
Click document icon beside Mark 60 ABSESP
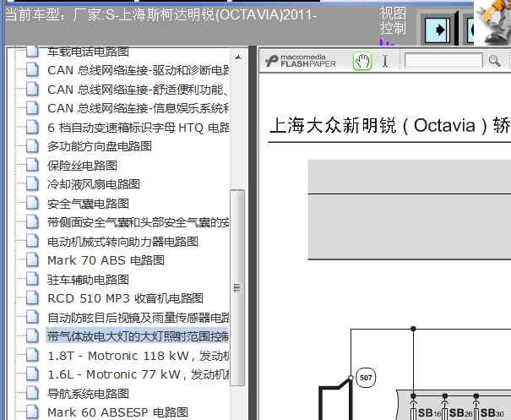(x=32, y=412)
